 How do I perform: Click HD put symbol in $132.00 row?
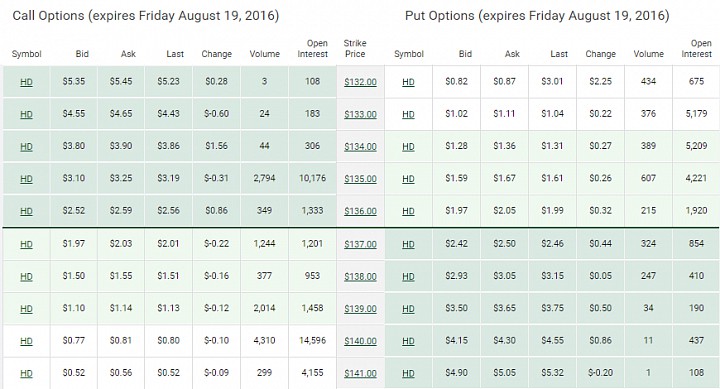(x=408, y=82)
